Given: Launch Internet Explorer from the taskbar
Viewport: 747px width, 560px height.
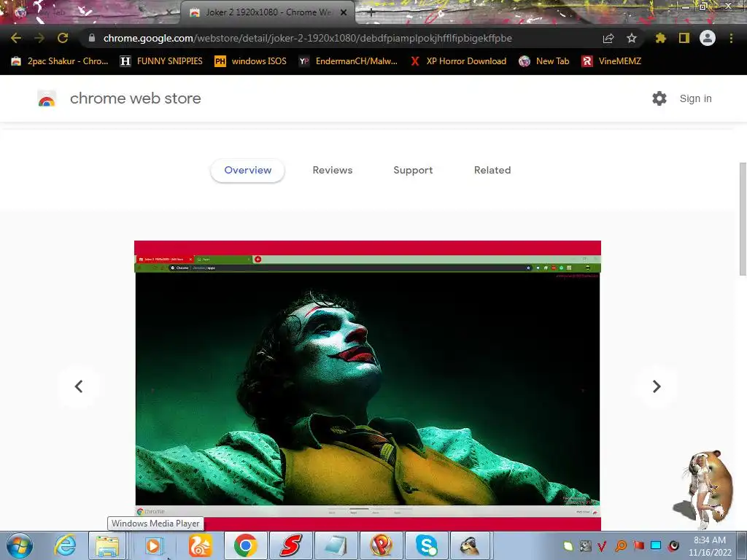Looking at the screenshot, I should 65,545.
